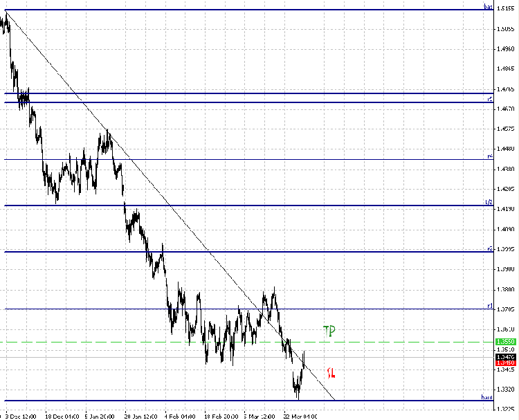Click the 1.5055 price axis value
Screen dimensions: 519x420
point(506,29)
